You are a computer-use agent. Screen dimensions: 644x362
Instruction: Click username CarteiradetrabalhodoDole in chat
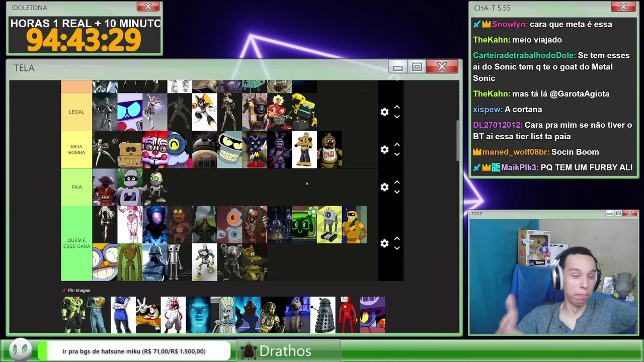pyautogui.click(x=524, y=55)
